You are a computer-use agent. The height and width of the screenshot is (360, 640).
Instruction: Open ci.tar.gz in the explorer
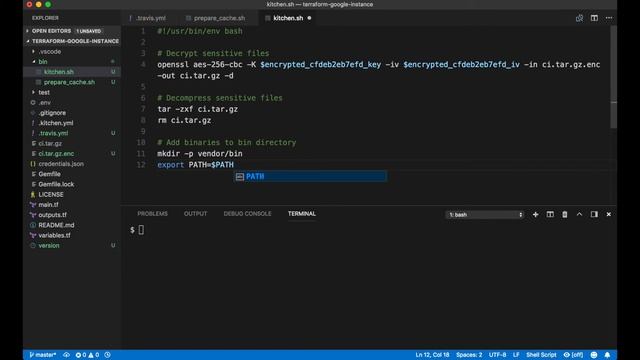click(x=50, y=143)
